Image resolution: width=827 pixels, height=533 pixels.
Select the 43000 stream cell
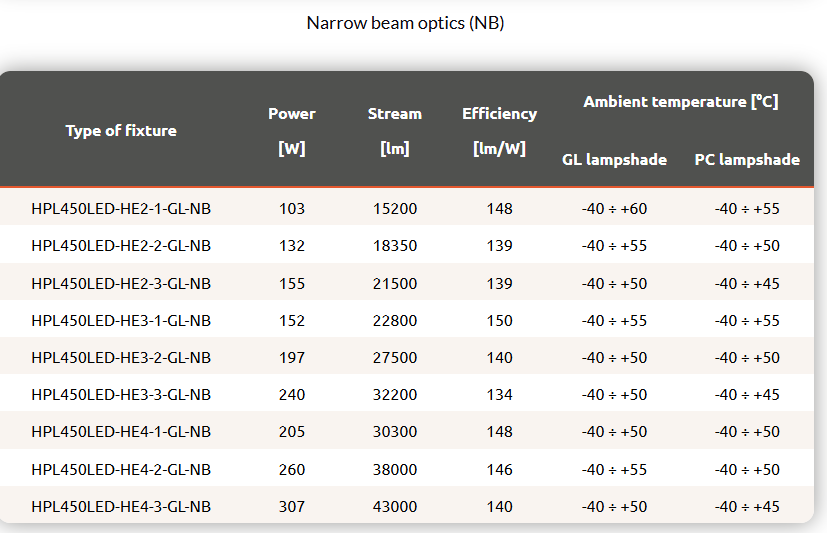[395, 506]
